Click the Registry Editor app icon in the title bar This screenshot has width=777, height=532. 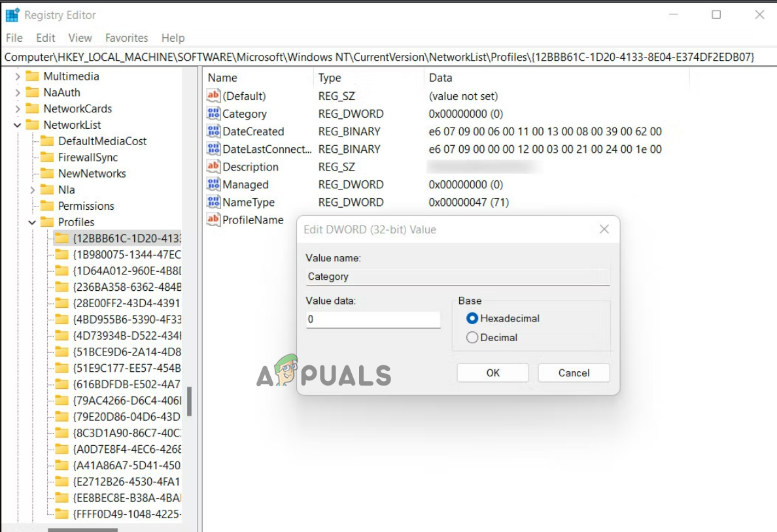[x=11, y=14]
